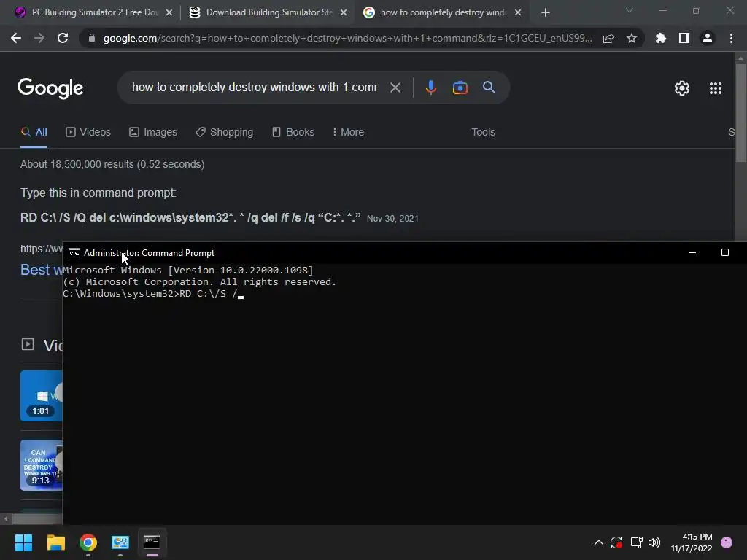Show hidden system tray icons

point(599,542)
